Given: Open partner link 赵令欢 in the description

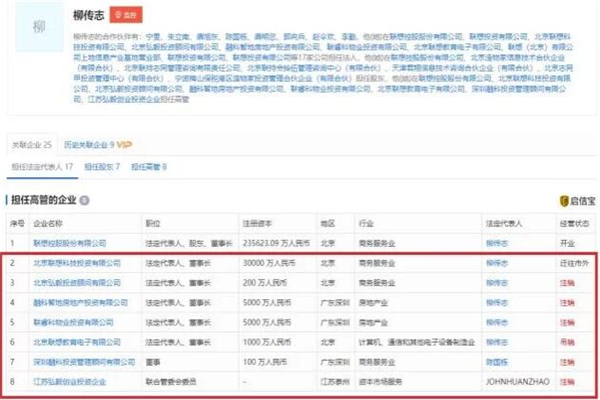Looking at the screenshot, I should tap(323, 37).
